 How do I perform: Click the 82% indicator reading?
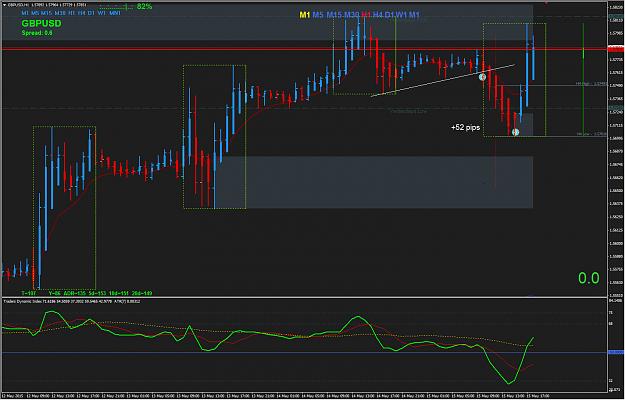click(x=144, y=6)
